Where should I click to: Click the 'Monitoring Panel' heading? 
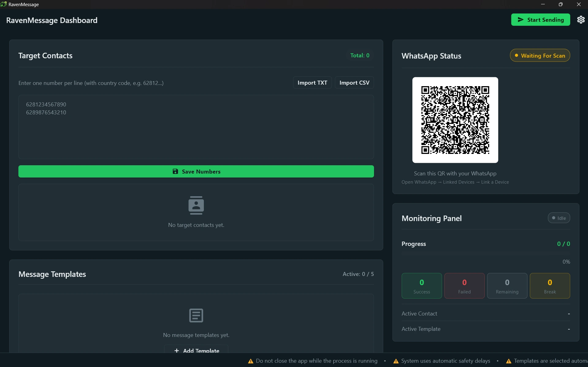point(431,219)
